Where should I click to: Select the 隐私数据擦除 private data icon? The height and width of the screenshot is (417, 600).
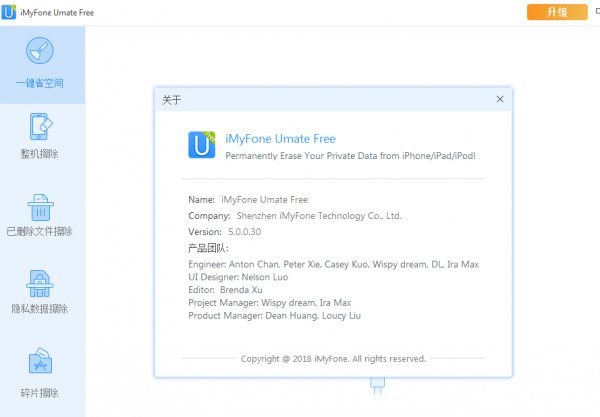[x=40, y=284]
